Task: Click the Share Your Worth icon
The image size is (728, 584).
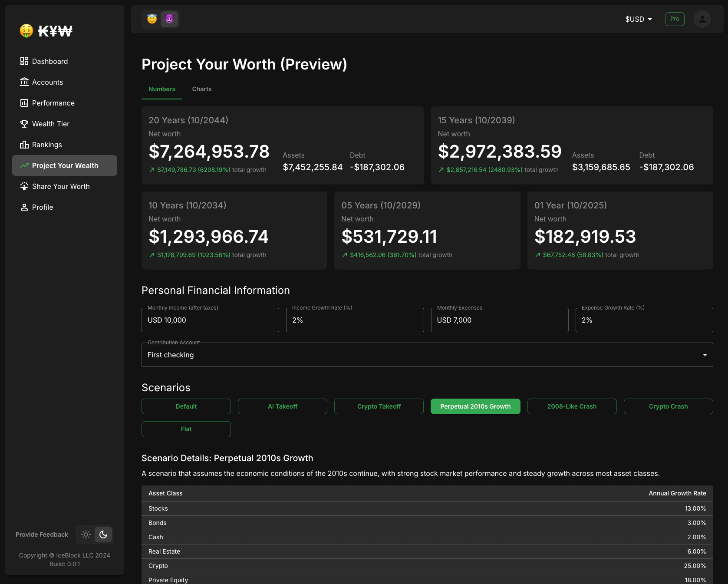Action: [x=24, y=186]
